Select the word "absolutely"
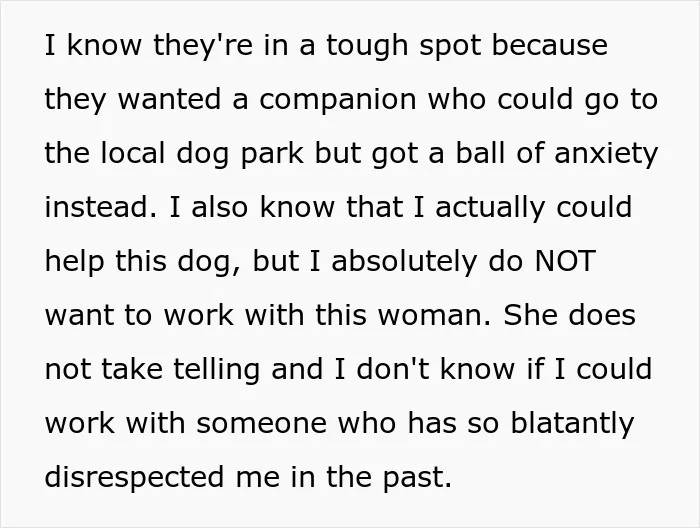700x528 pixels. [404, 263]
